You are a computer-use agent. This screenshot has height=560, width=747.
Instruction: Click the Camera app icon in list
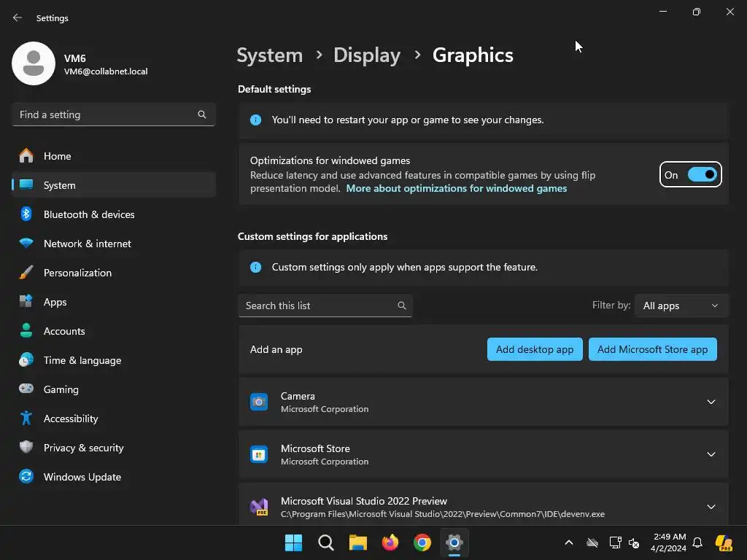coord(259,402)
